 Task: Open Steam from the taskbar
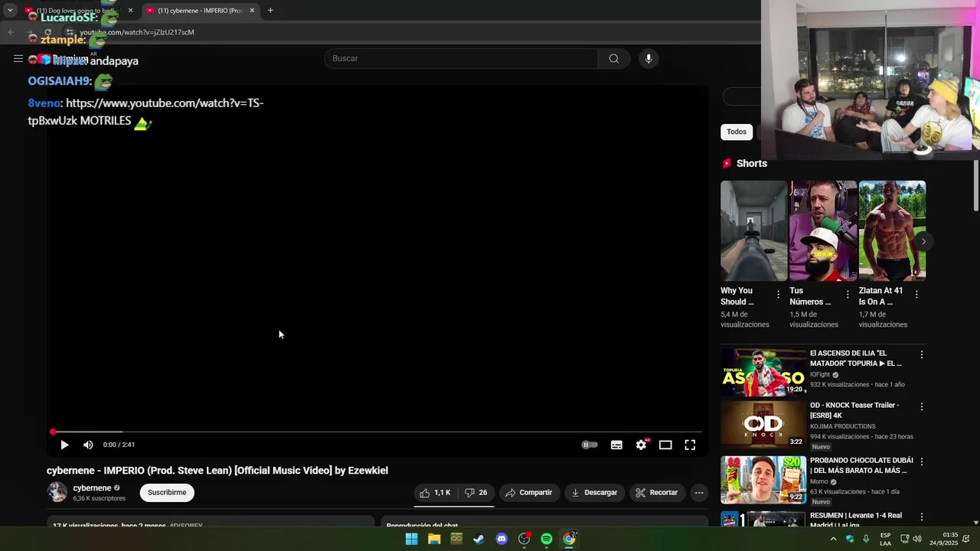pos(479,539)
